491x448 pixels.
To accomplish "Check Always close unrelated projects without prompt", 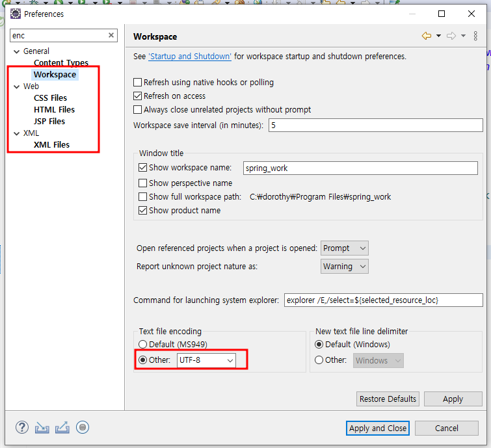I will coord(137,110).
